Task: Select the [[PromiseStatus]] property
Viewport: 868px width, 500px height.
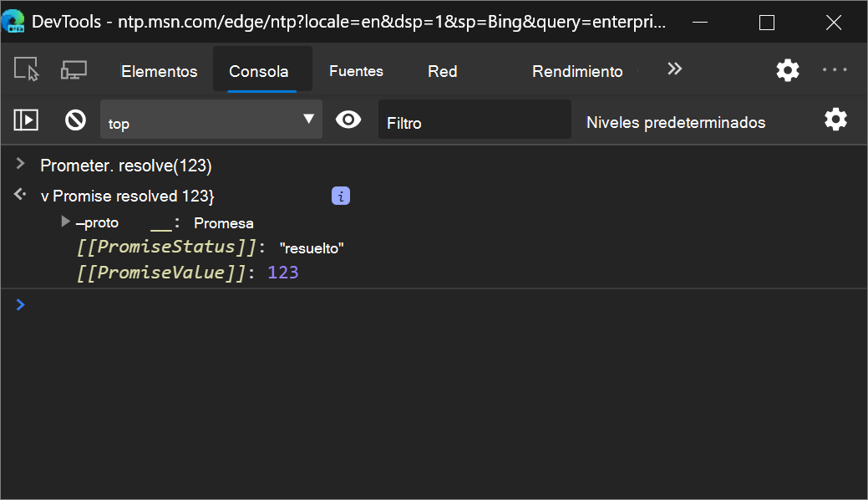Action: 166,247
